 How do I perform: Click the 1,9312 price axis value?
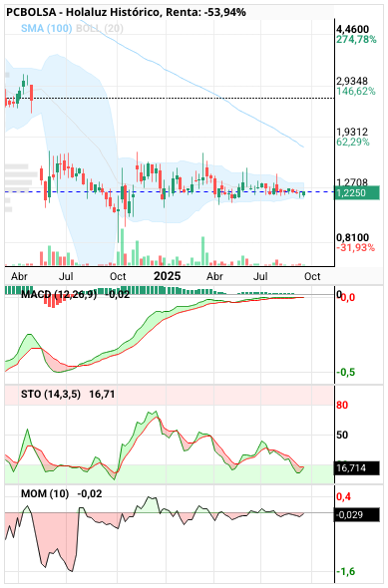pos(352,132)
